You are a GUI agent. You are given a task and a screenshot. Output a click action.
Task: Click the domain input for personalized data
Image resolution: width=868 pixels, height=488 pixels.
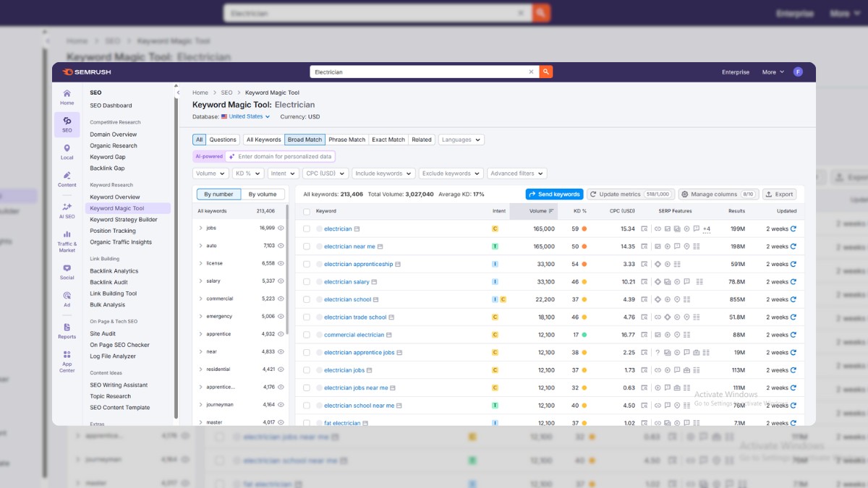click(285, 156)
